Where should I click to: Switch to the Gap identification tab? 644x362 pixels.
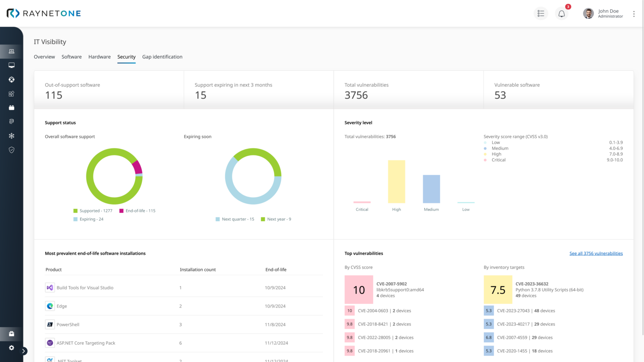162,57
